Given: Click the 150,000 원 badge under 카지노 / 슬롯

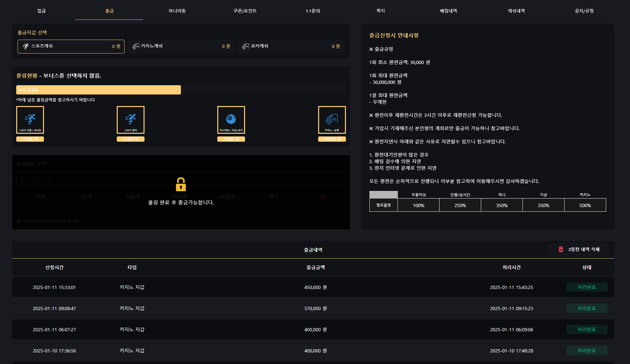Looking at the screenshot, I should pos(332,139).
